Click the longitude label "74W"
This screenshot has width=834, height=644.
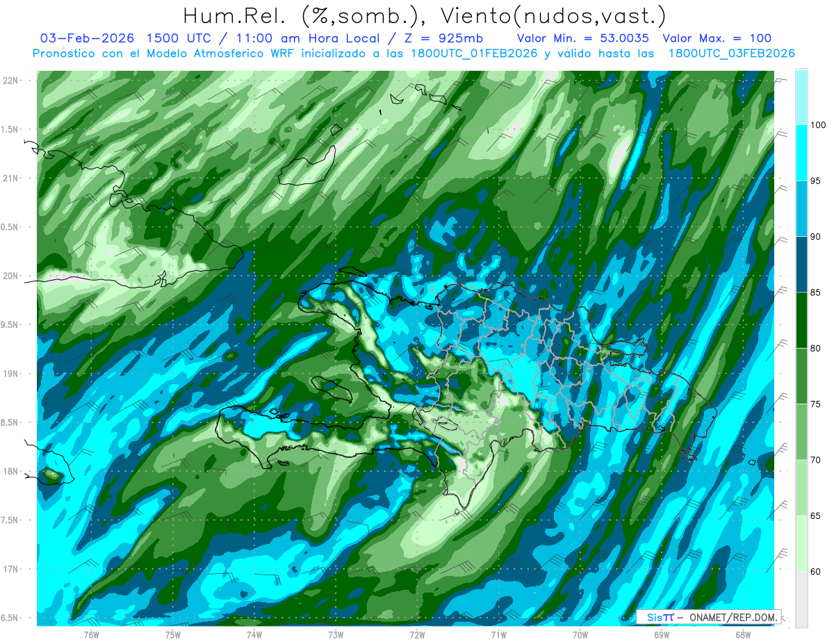254,635
